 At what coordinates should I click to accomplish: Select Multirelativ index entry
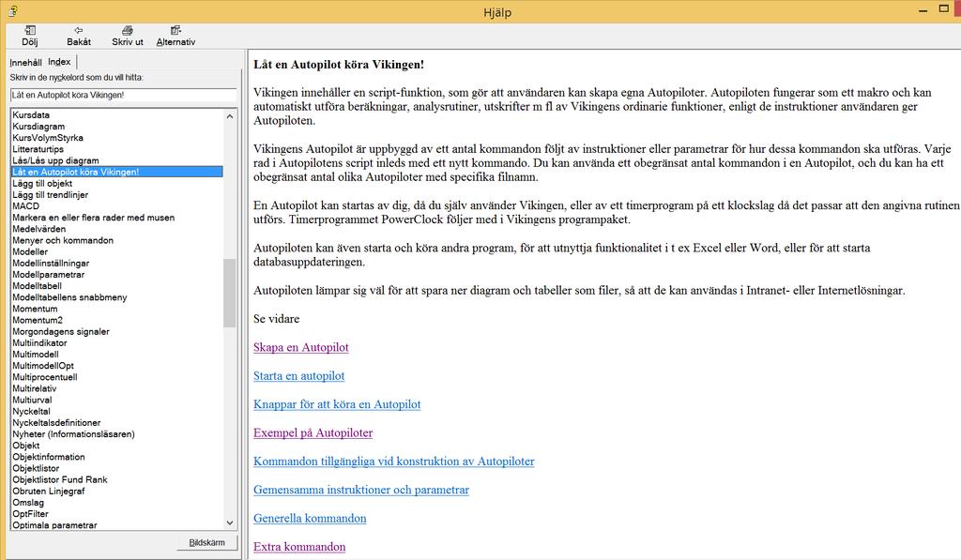point(35,388)
